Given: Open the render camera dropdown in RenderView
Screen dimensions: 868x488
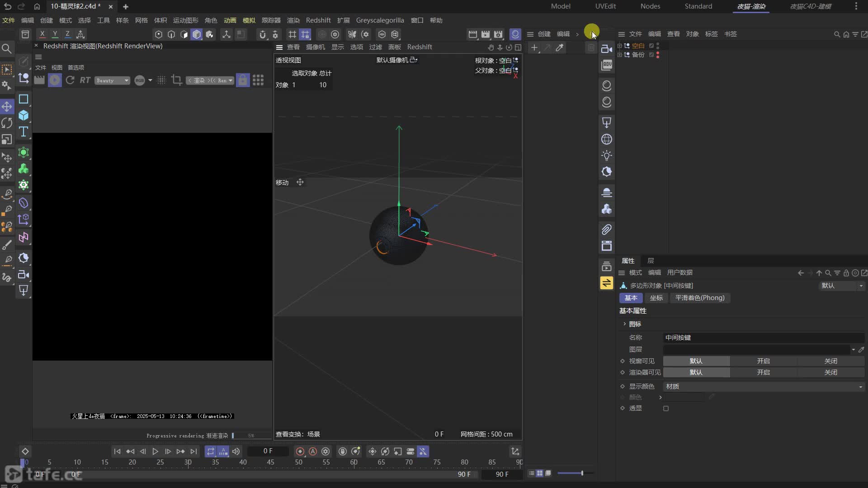Looking at the screenshot, I should tap(210, 80).
